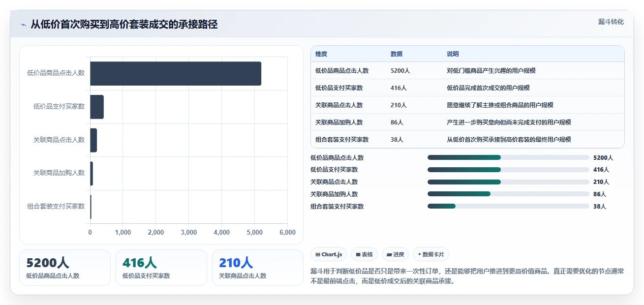The height and width of the screenshot is (305, 644).
Task: Click the 关联商品加购人数 bar in the chart
Action: coord(92,173)
